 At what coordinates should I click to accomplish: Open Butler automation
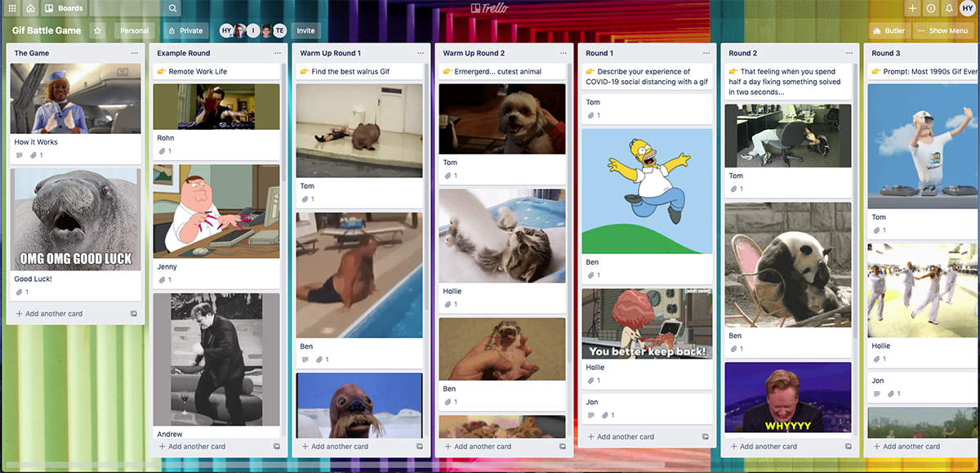888,30
